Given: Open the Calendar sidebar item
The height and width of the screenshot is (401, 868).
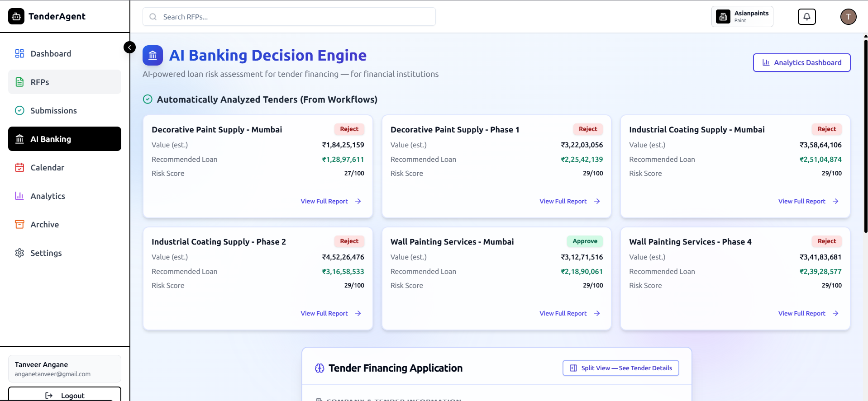Looking at the screenshot, I should point(65,167).
